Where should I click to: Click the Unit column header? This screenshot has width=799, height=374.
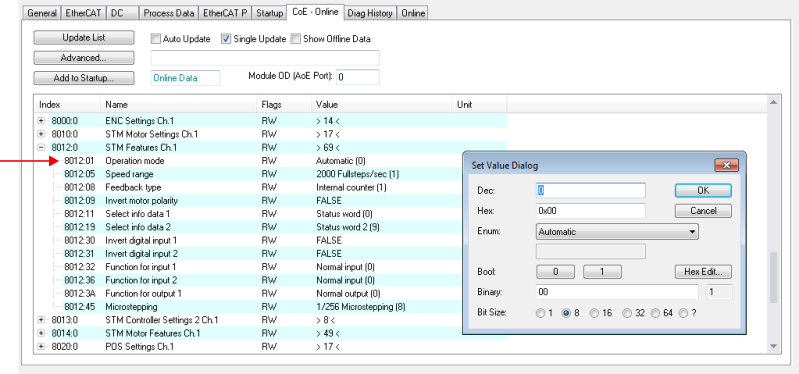pos(480,104)
